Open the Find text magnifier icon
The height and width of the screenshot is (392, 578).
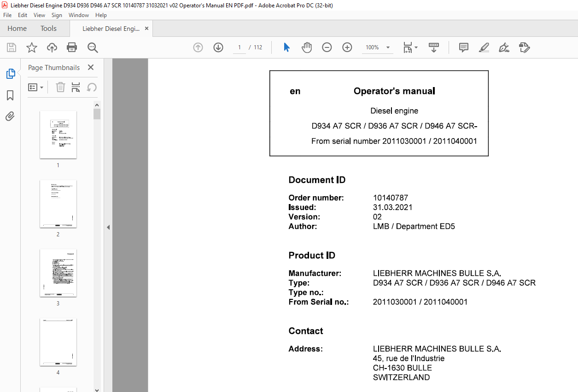click(x=93, y=47)
